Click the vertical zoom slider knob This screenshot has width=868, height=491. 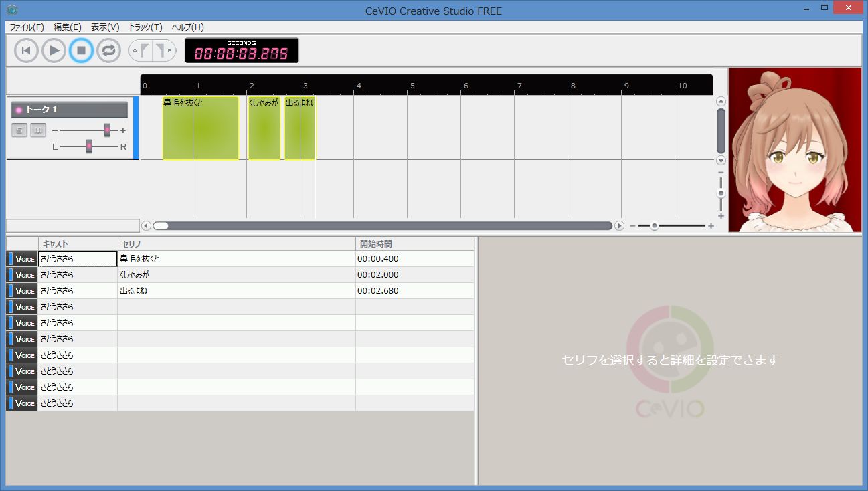721,193
